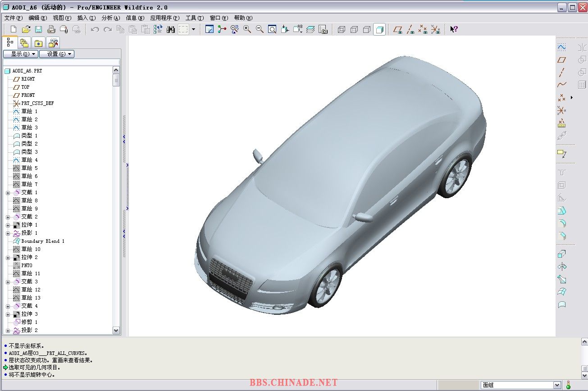Open the 分析 menu
The width and height of the screenshot is (588, 391).
pos(111,18)
